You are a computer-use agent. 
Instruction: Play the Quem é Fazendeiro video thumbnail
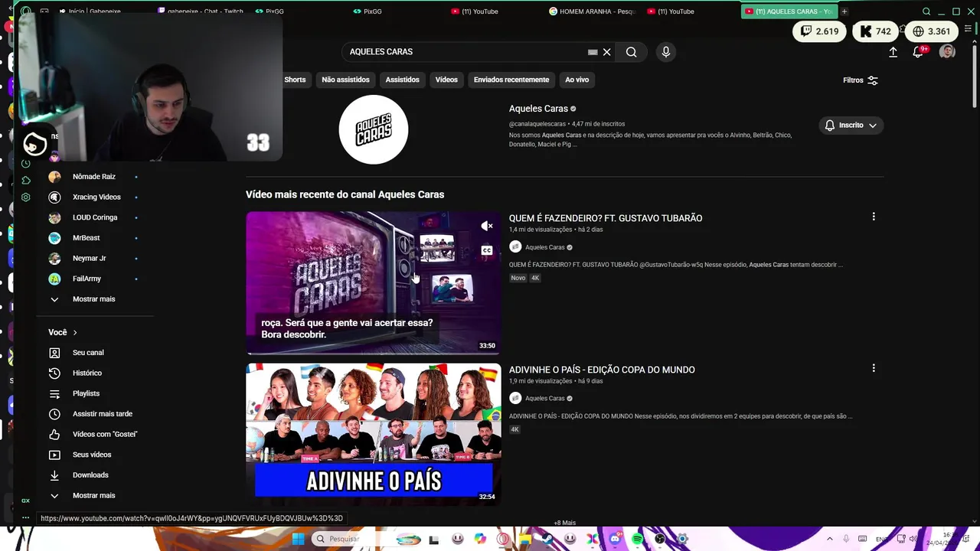[373, 282]
